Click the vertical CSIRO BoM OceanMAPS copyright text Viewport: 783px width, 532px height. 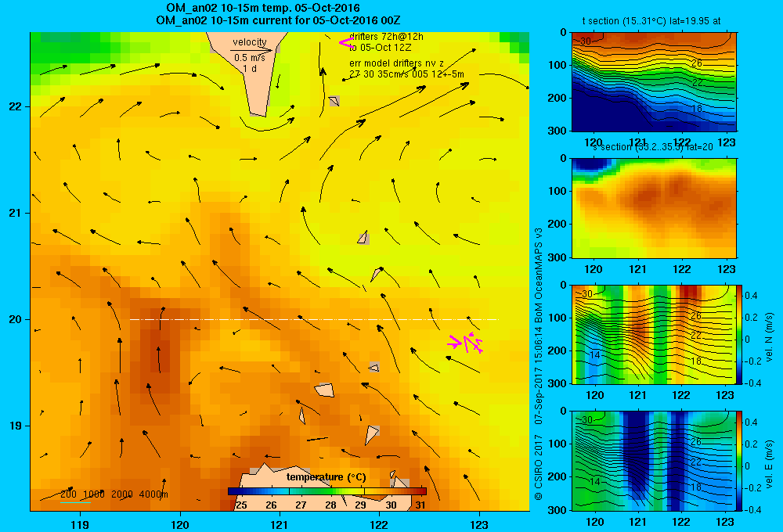tap(539, 365)
